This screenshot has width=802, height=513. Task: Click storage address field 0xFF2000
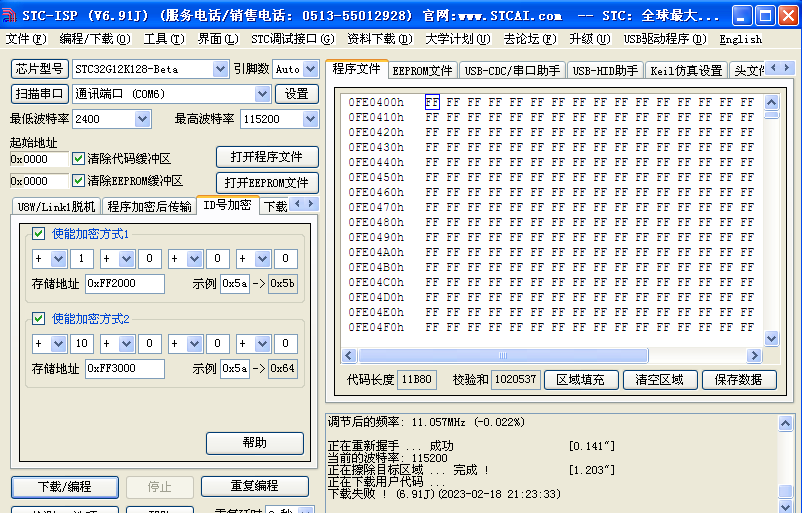click(125, 283)
